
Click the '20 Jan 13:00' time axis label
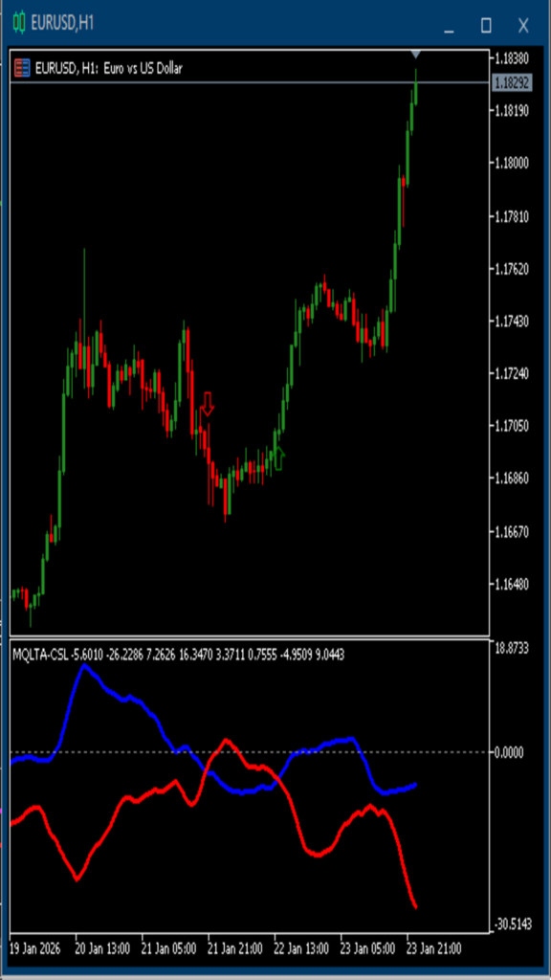103,948
